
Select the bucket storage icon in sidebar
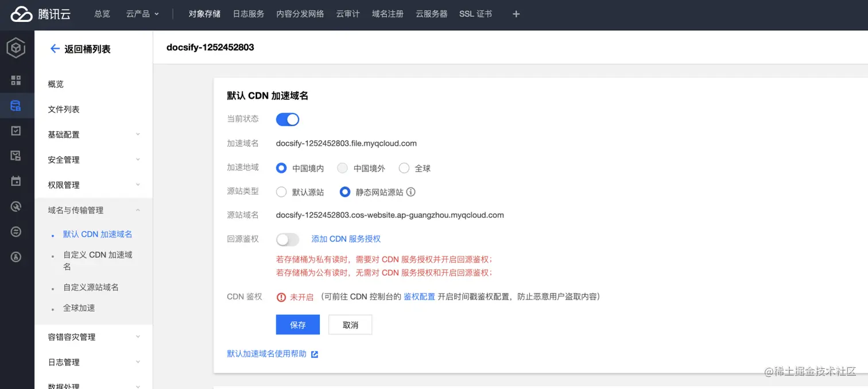(16, 106)
